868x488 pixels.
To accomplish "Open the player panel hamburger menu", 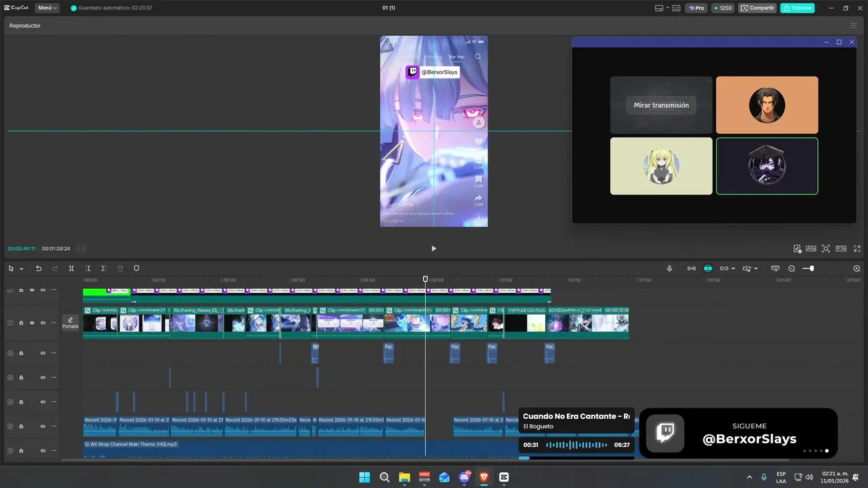I will [853, 26].
